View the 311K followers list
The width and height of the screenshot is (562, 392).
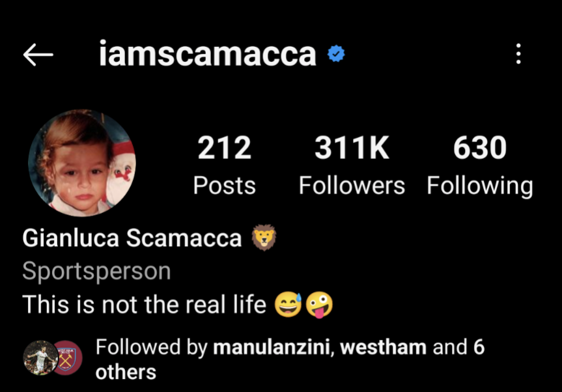pos(352,148)
